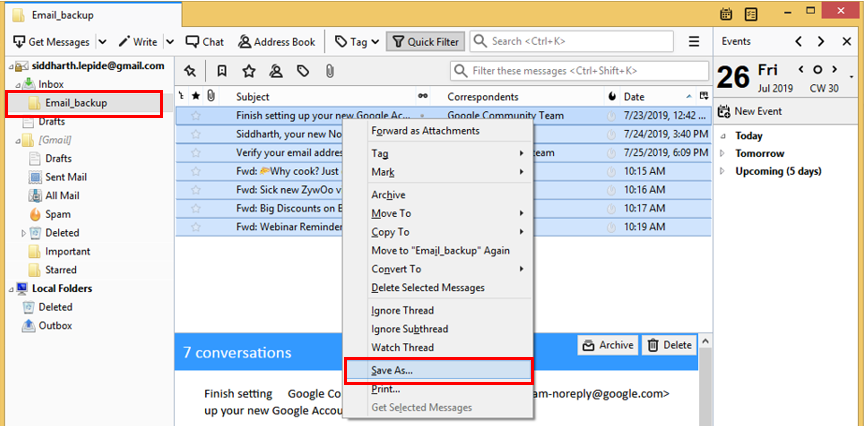This screenshot has height=426, width=864.
Task: Sort by read status glasses column
Action: coord(423,96)
